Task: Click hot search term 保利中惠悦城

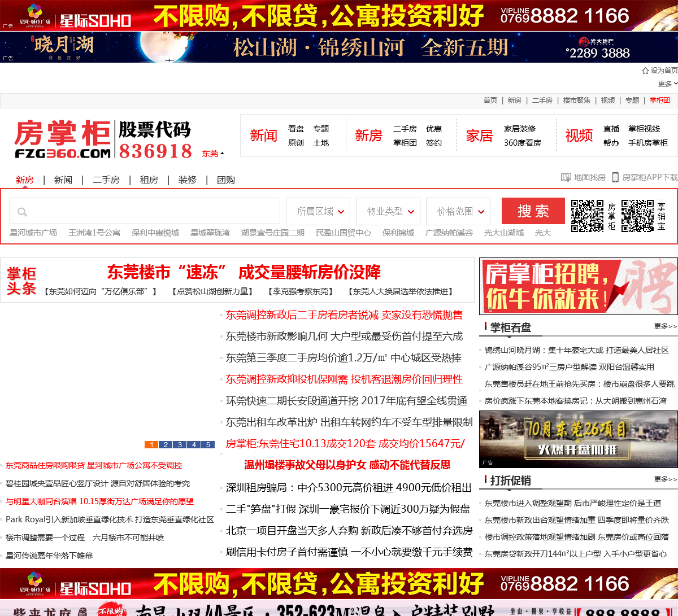Action: point(155,233)
